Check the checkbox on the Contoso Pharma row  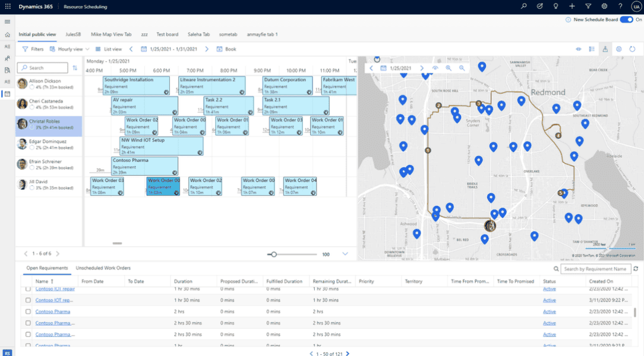click(27, 311)
